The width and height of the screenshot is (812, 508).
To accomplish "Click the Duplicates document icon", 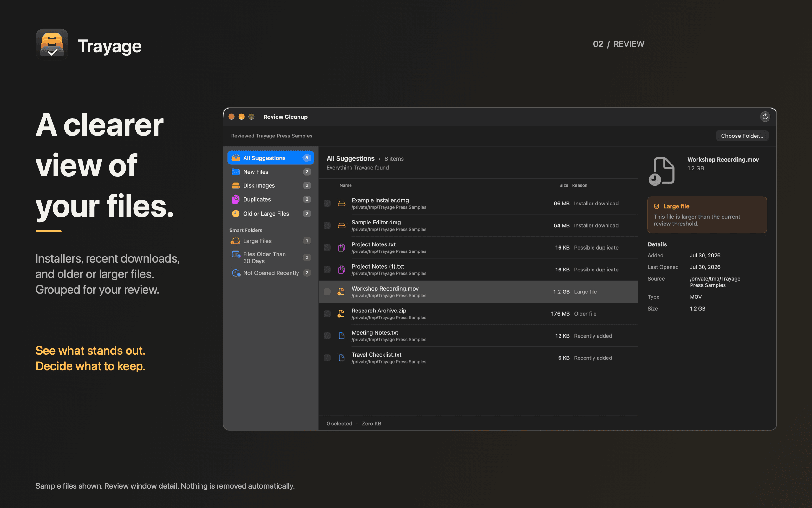I will point(236,199).
